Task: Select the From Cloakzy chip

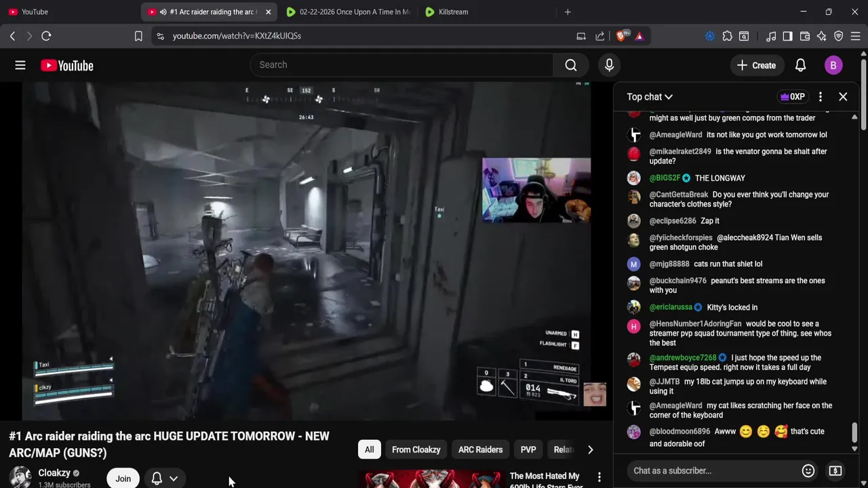Action: (416, 449)
